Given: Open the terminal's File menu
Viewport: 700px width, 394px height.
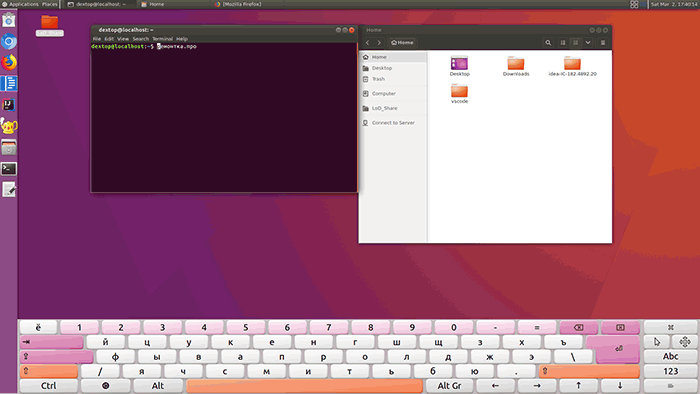Looking at the screenshot, I should pyautogui.click(x=96, y=39).
